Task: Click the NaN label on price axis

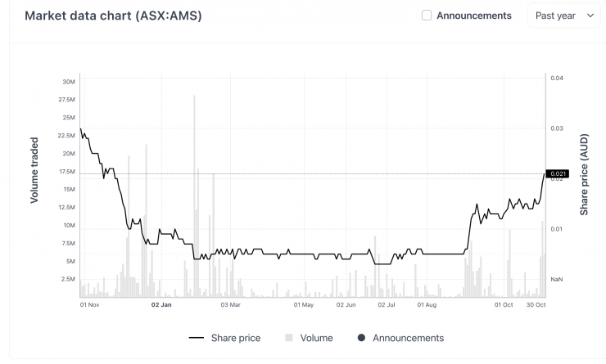Action: click(x=557, y=280)
